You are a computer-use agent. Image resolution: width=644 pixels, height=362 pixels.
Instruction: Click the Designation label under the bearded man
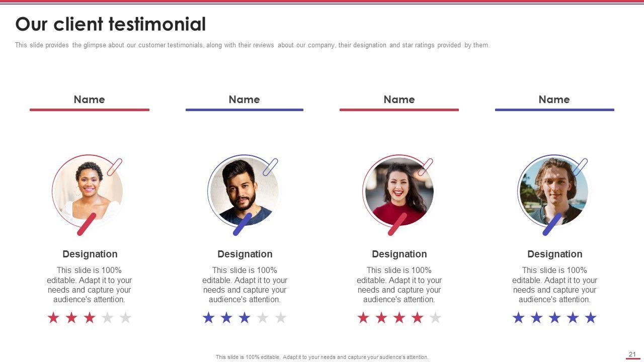(x=245, y=254)
